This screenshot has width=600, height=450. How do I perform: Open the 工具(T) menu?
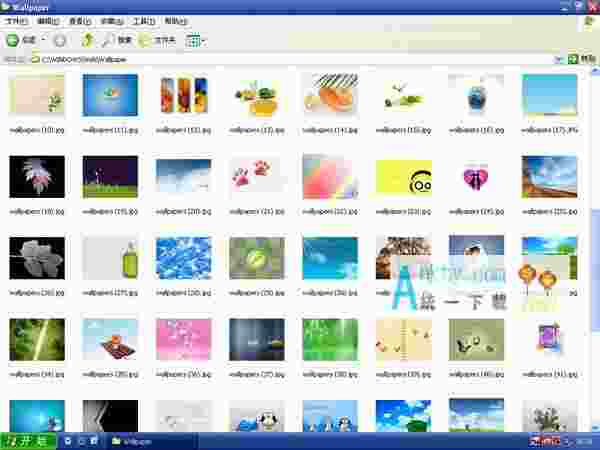(x=143, y=21)
